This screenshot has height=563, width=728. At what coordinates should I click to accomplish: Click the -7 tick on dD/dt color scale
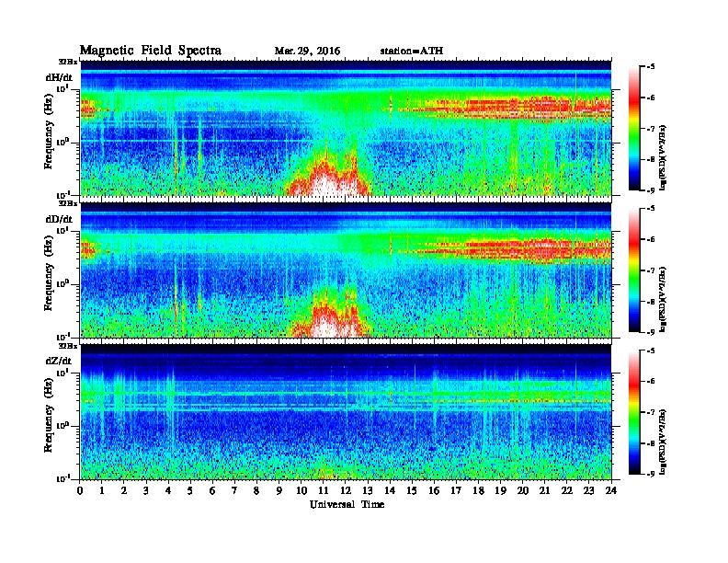(x=652, y=270)
